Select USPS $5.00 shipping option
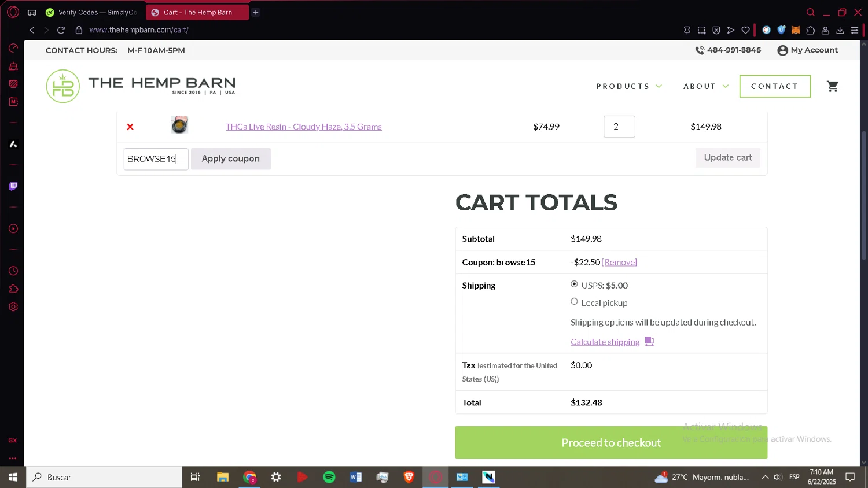 (x=574, y=284)
